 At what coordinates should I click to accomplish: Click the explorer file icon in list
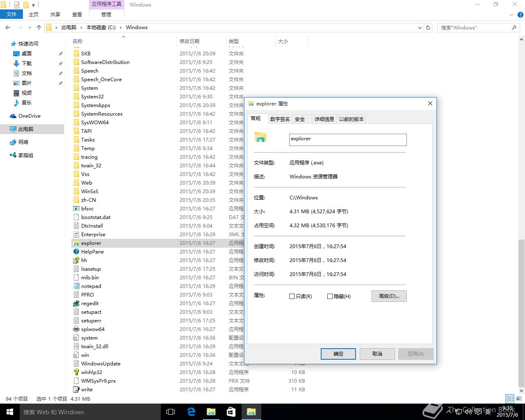point(76,243)
